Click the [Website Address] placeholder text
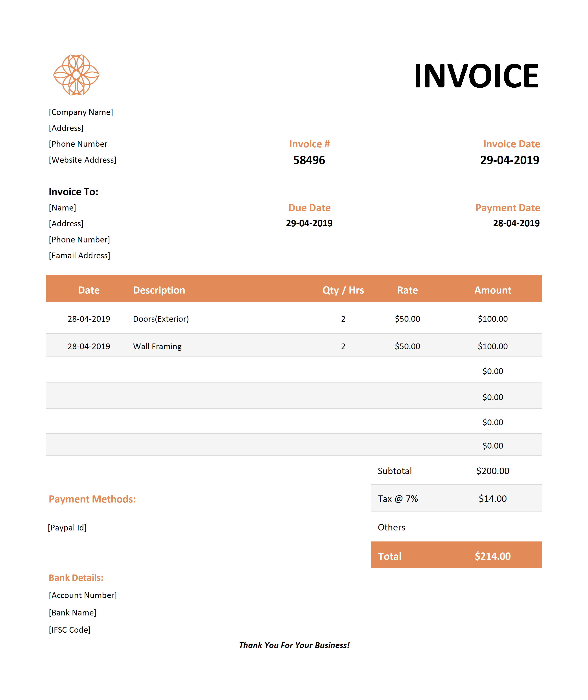The height and width of the screenshot is (700, 588). point(83,160)
